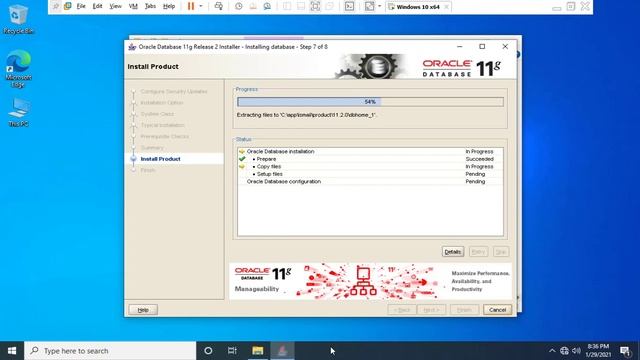
Task: Select the Oracle Database configuration status row
Action: tap(370, 181)
